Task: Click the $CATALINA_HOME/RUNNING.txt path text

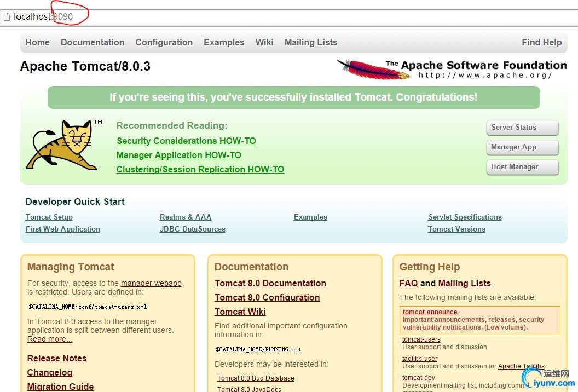Action: (258, 350)
